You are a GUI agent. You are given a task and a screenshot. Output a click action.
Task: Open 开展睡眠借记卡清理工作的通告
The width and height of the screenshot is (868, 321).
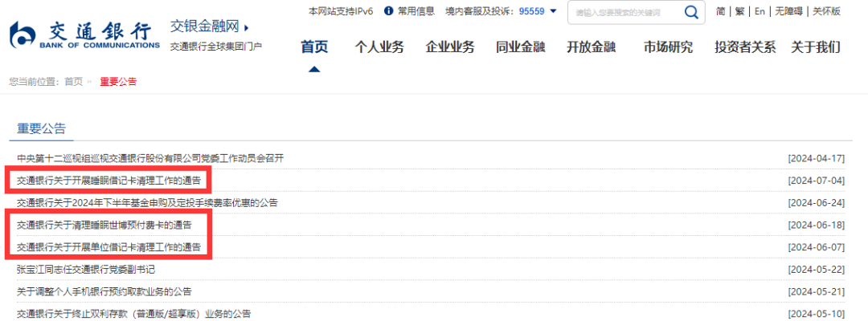pyautogui.click(x=108, y=181)
